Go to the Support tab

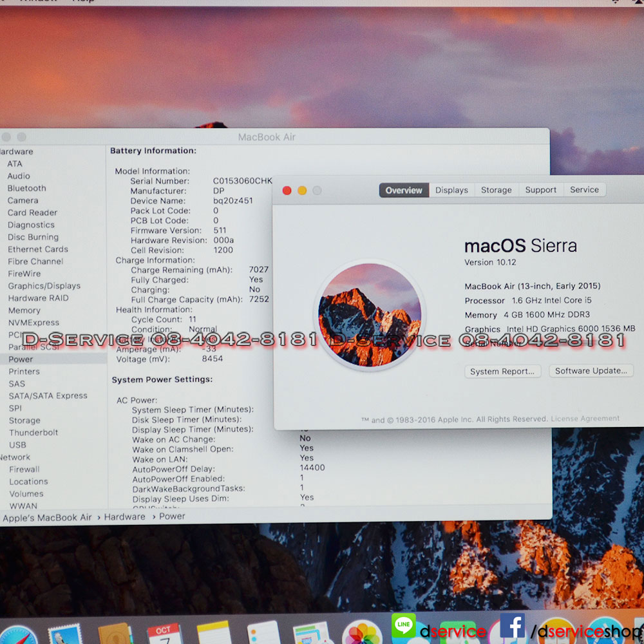click(541, 190)
